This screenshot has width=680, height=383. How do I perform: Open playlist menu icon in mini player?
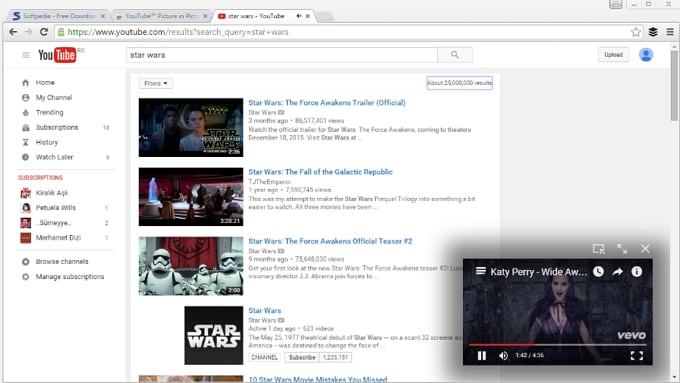[x=481, y=271]
